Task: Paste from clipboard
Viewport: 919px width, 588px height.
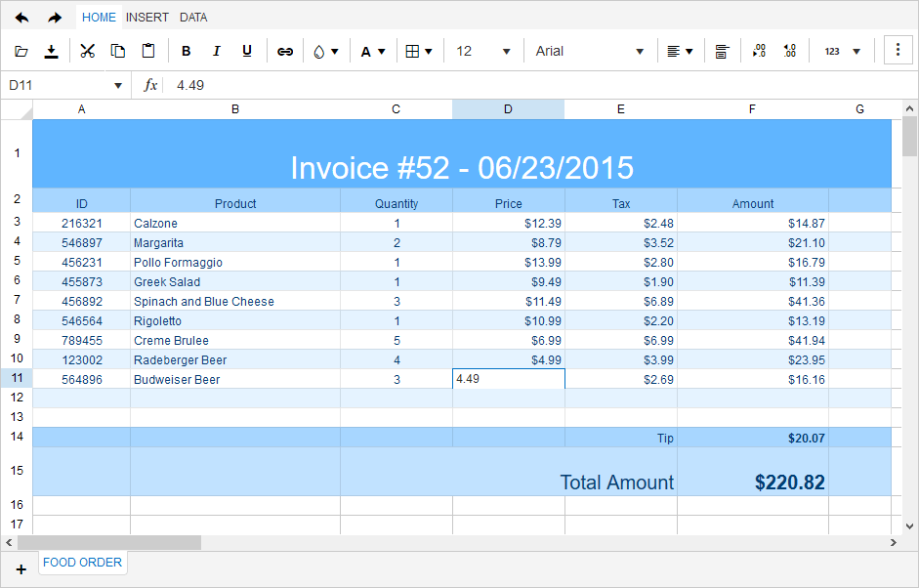Action: (x=148, y=50)
